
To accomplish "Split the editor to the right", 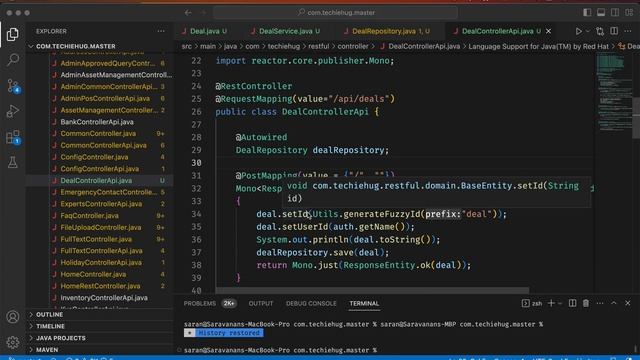I will tap(614, 31).
